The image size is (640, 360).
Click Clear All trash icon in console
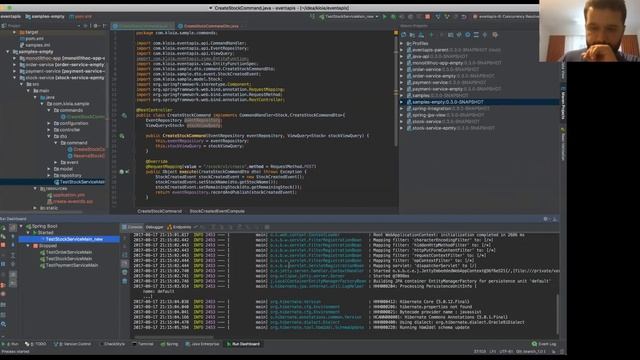pyautogui.click(x=124, y=281)
